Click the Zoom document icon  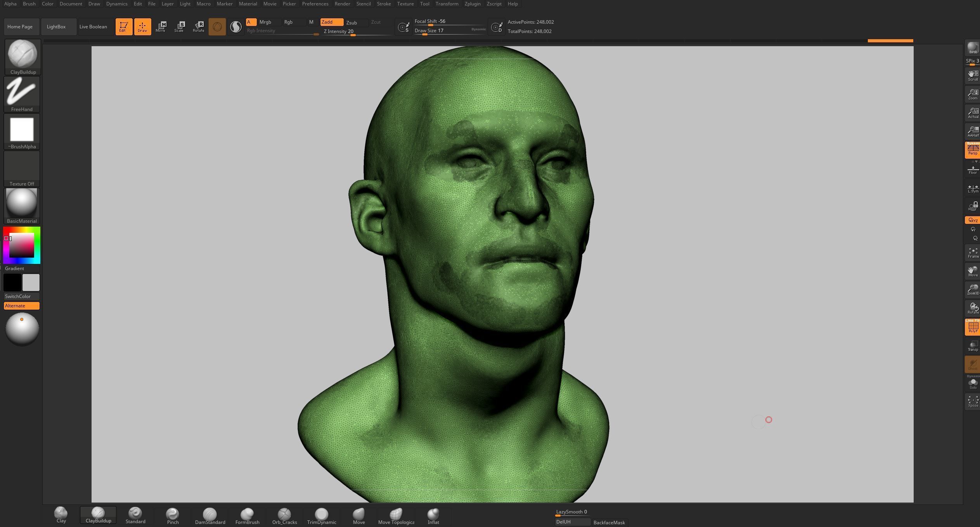point(973,94)
